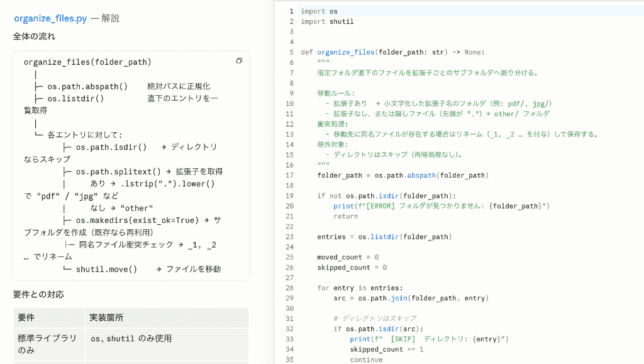Click the abspath call on line 17

click(x=421, y=175)
